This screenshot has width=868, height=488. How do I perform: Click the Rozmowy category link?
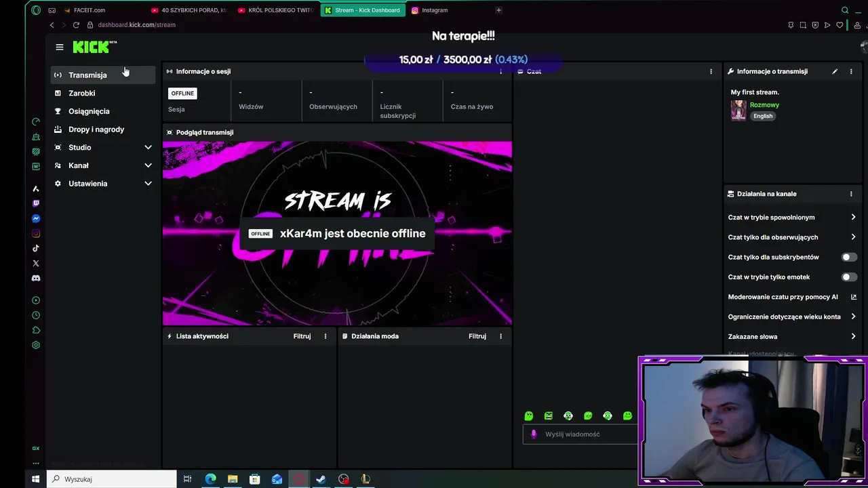[764, 105]
